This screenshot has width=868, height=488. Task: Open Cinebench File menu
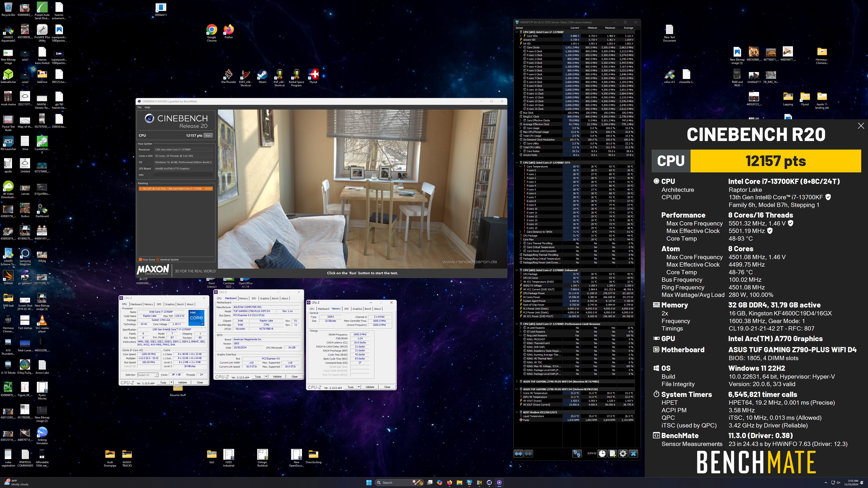click(139, 108)
